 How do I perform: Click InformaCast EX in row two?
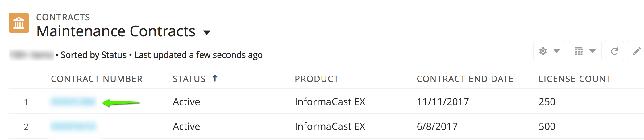330,126
